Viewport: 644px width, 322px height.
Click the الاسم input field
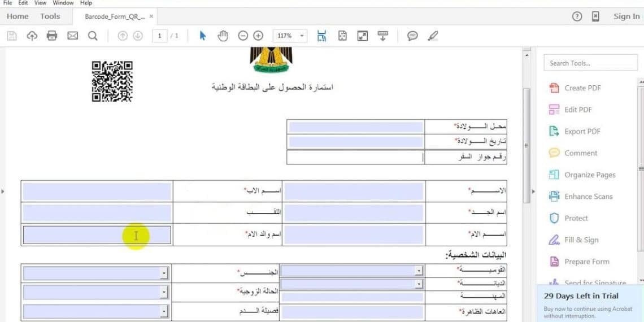coord(354,192)
